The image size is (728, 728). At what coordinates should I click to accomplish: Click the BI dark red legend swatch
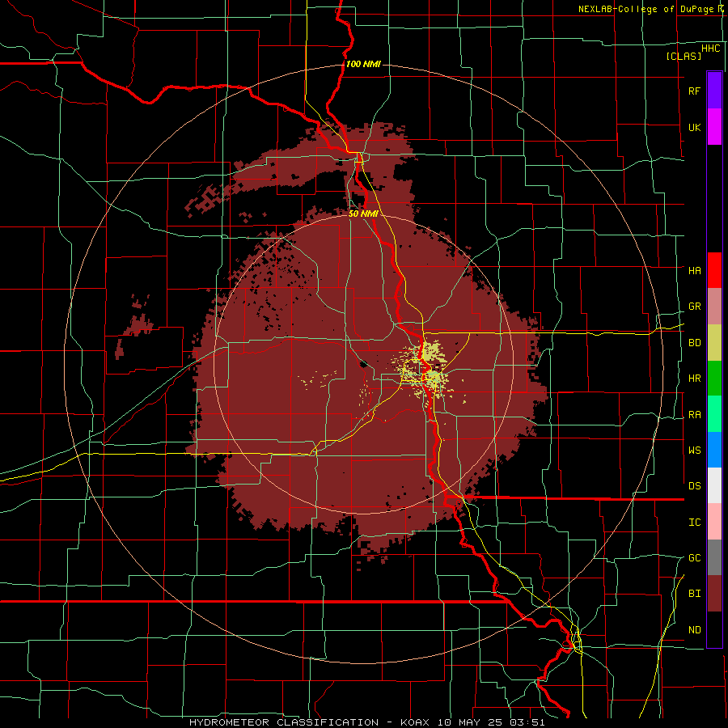[714, 594]
